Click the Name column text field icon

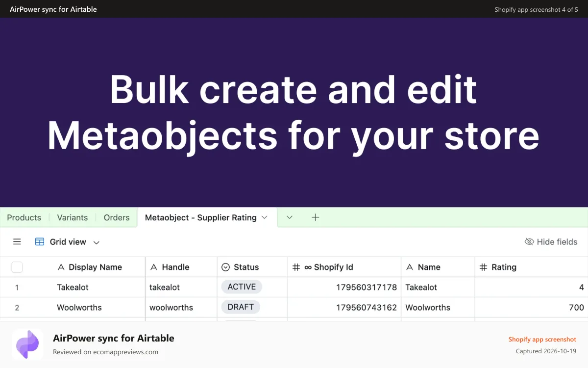pos(410,267)
